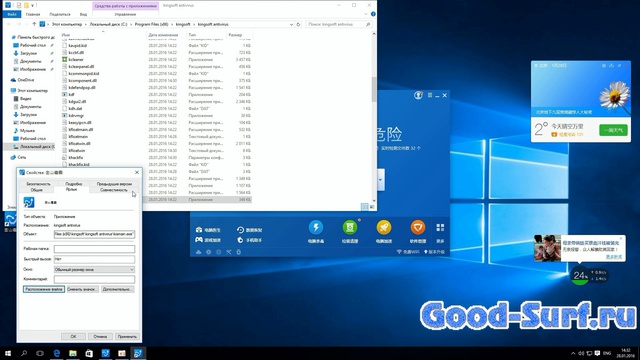Screen dimensions: 640x360
Task: Open the user account icon in Kingsoft title bar
Action: 418,95
